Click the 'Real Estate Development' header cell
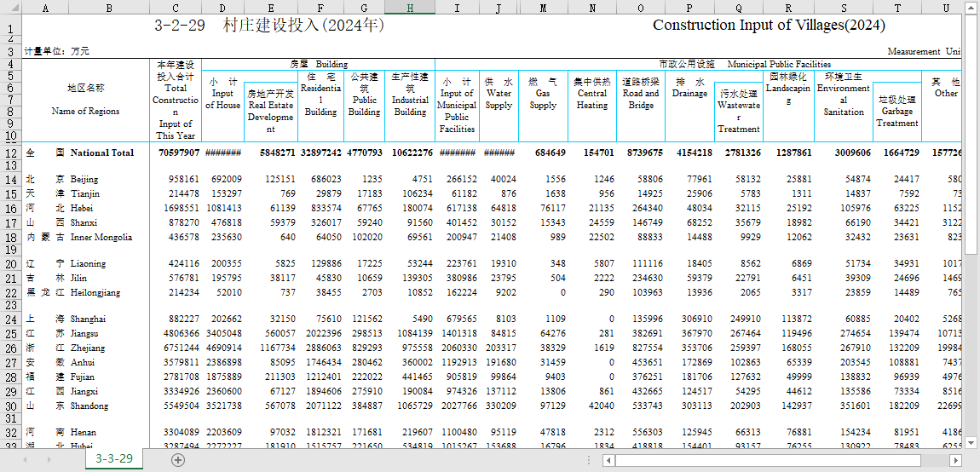The height and width of the screenshot is (472, 980). click(271, 112)
